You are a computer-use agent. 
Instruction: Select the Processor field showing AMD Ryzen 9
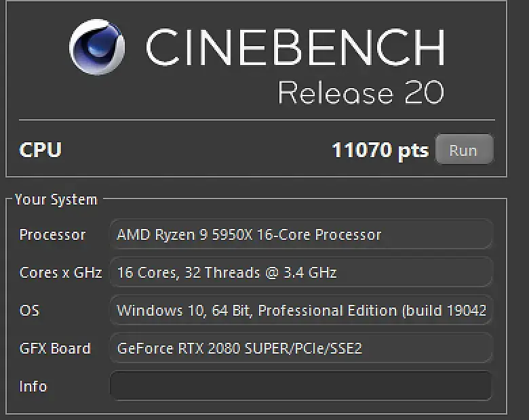(x=300, y=234)
